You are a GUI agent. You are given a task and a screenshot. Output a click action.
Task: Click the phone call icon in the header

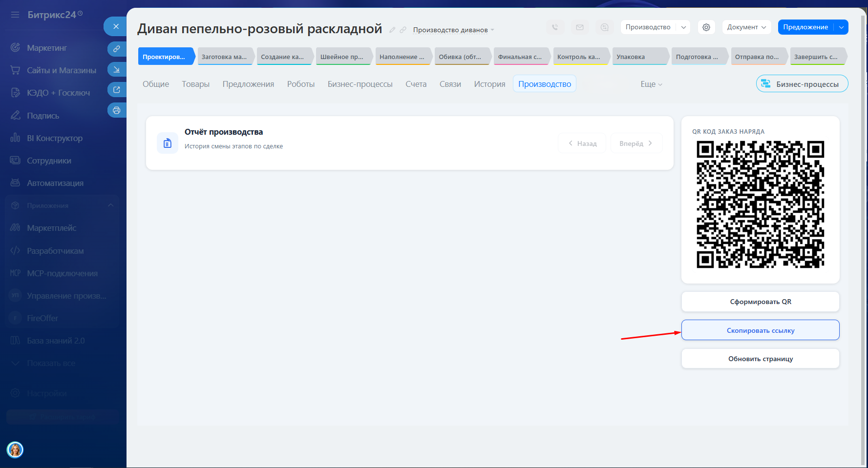click(x=555, y=27)
